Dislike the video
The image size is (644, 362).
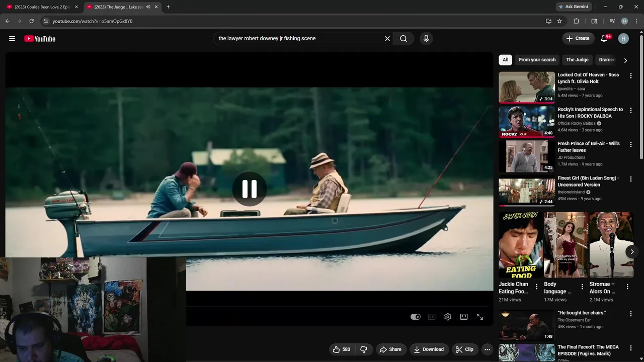[x=364, y=349]
